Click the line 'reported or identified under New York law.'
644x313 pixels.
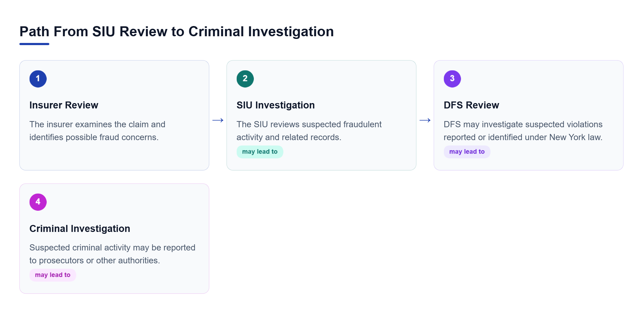pyautogui.click(x=523, y=137)
